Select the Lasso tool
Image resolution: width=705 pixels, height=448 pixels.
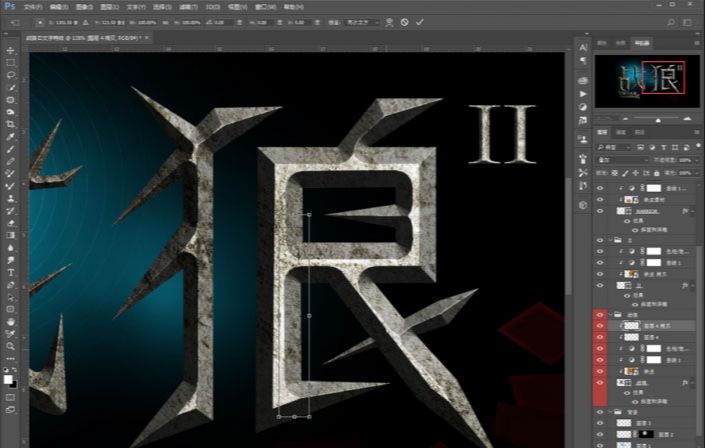point(10,75)
